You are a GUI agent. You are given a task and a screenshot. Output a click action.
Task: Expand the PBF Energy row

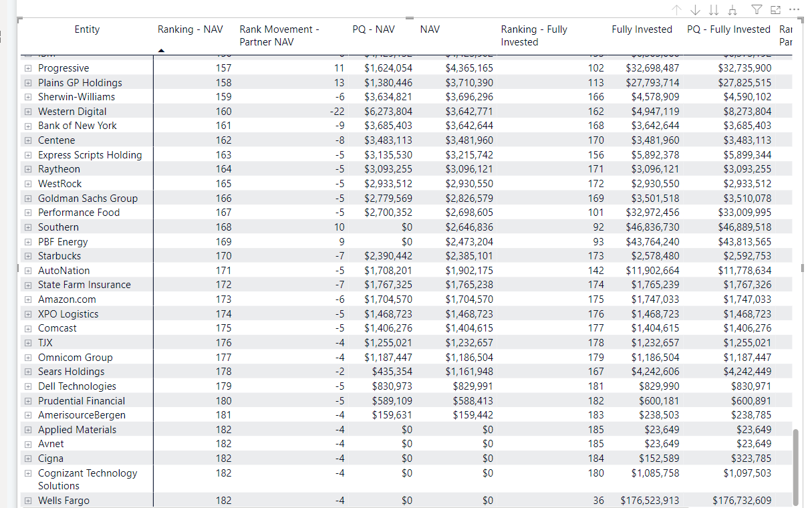click(28, 242)
